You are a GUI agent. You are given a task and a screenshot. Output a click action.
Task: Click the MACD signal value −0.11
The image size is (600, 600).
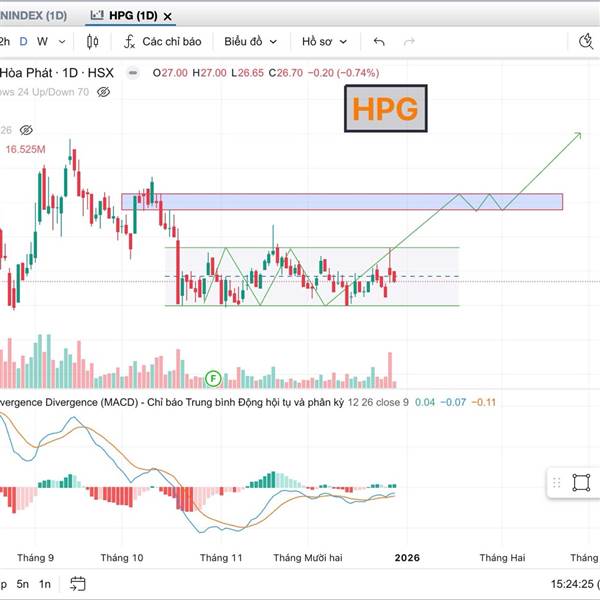[x=484, y=403]
